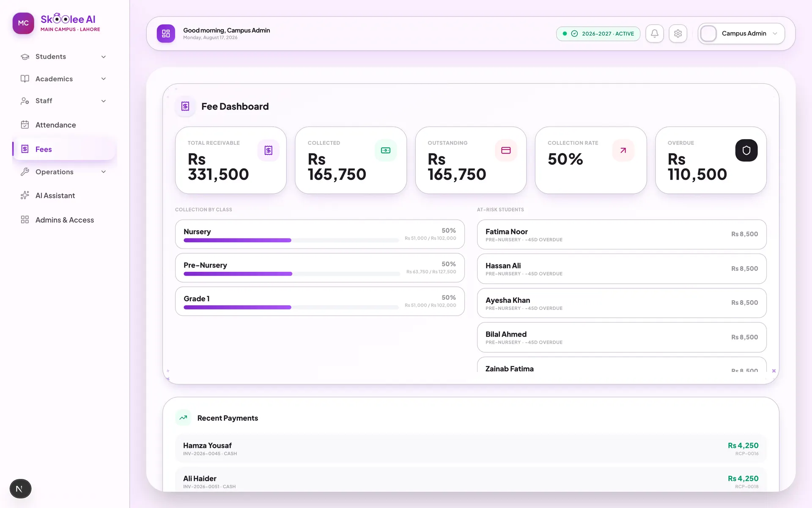
Task: Click the Next.js N badge at the bottom left
Action: pyautogui.click(x=20, y=489)
